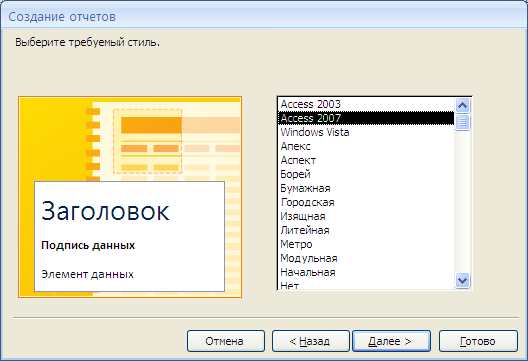Viewport: 528px width, 361px height.
Task: Finish the wizard with Готово
Action: tap(478, 341)
